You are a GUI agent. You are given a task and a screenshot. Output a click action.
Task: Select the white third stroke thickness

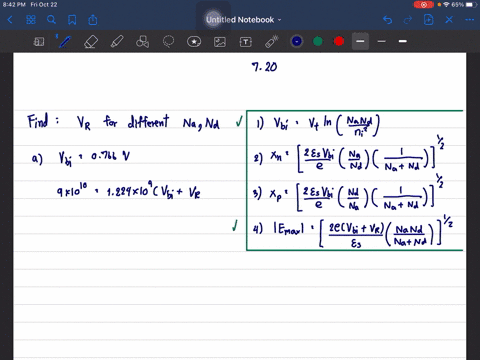click(403, 41)
